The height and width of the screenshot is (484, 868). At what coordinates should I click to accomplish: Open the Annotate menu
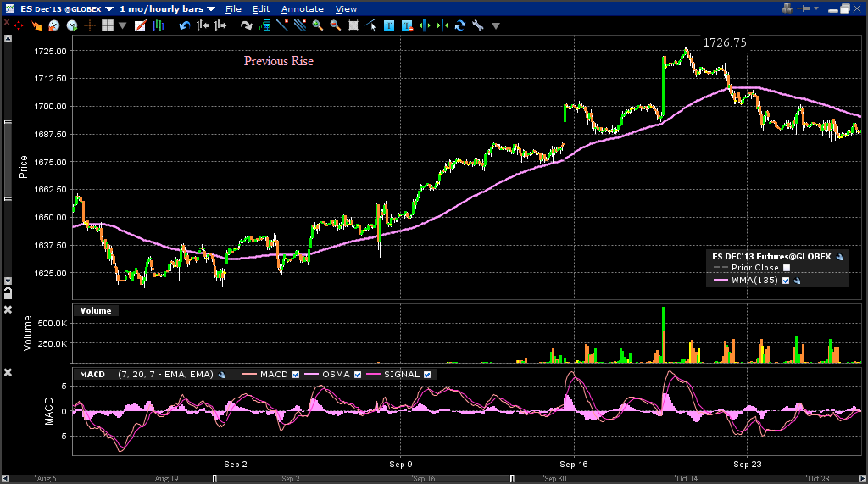point(303,8)
